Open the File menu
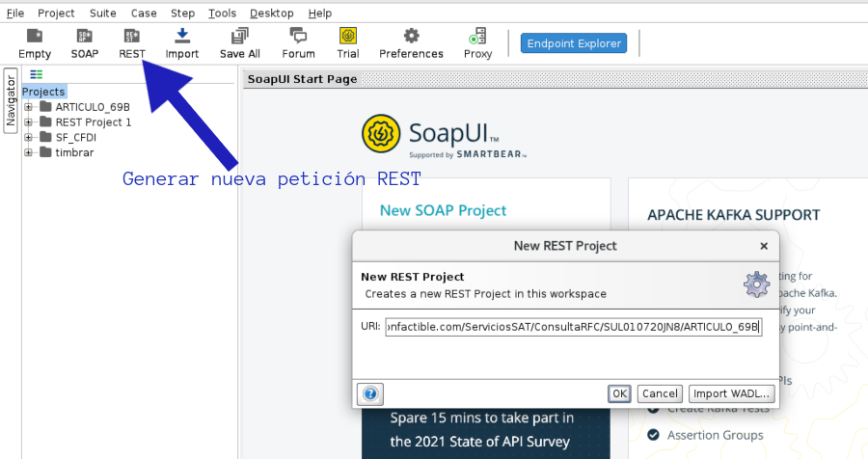Viewport: 868px width, 459px height. pyautogui.click(x=14, y=13)
